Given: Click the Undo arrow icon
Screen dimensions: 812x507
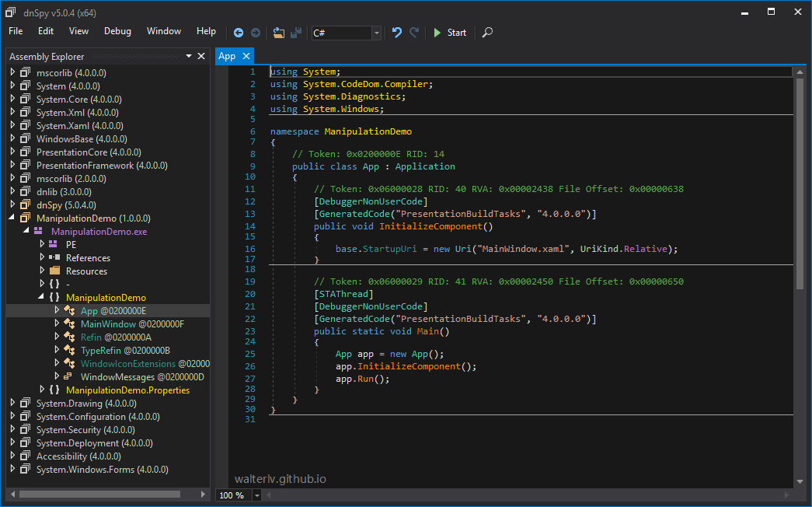Looking at the screenshot, I should (x=397, y=33).
